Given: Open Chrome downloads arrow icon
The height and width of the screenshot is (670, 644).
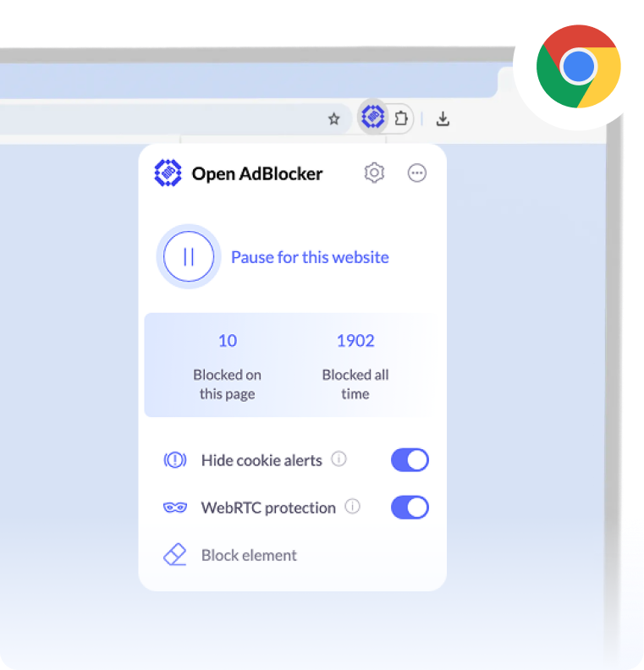Looking at the screenshot, I should [443, 118].
